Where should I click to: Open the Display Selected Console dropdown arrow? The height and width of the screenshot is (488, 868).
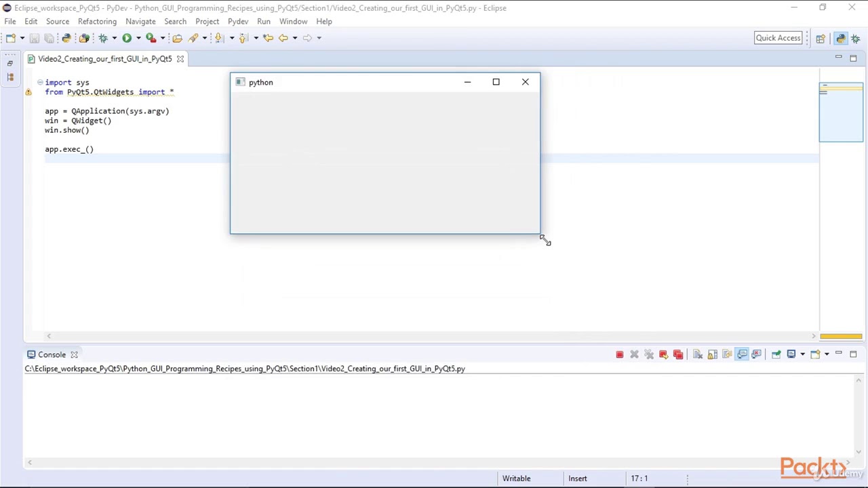pyautogui.click(x=802, y=354)
